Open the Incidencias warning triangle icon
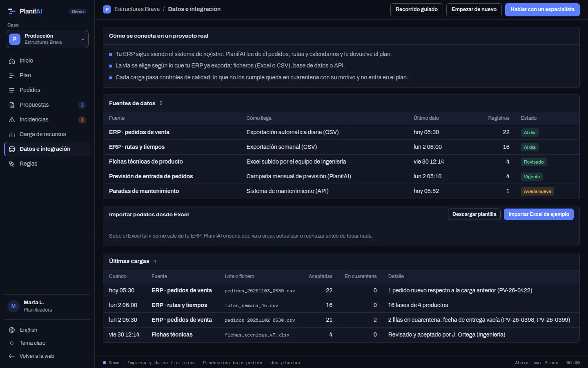 12,120
